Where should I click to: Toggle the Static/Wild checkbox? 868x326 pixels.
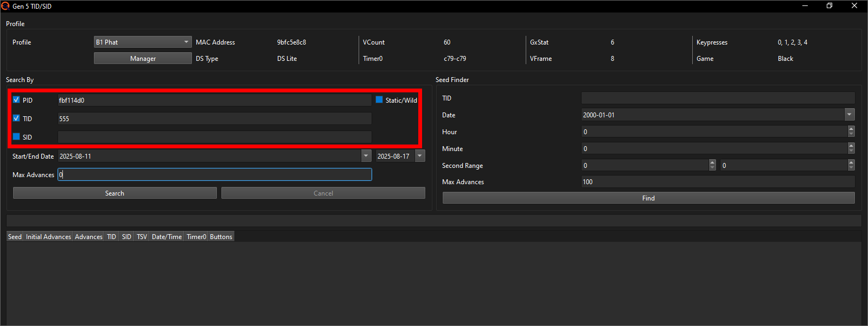379,100
